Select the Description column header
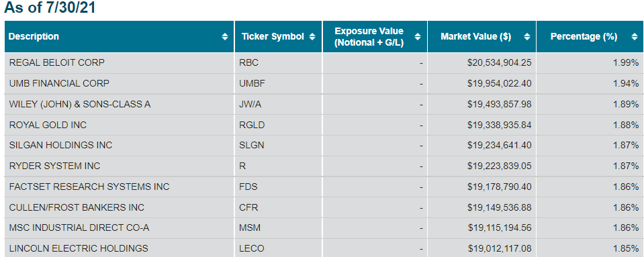Screen dimensions: 644x257 click(119, 36)
